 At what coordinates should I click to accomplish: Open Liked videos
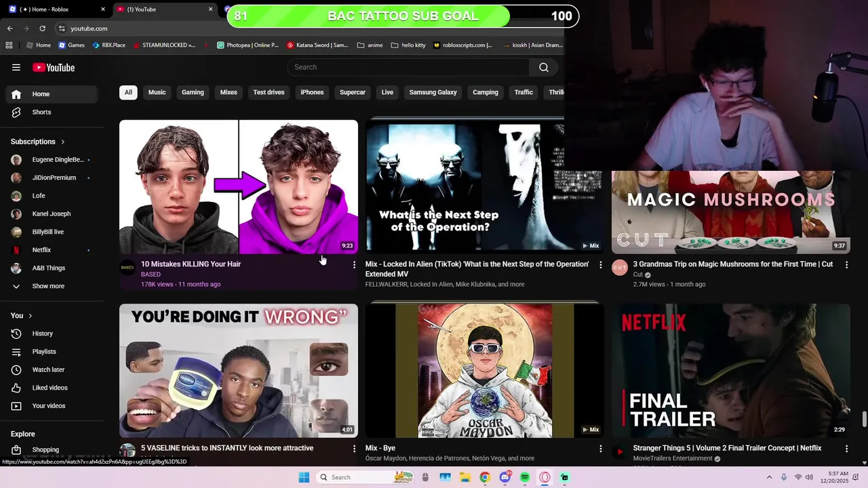49,388
